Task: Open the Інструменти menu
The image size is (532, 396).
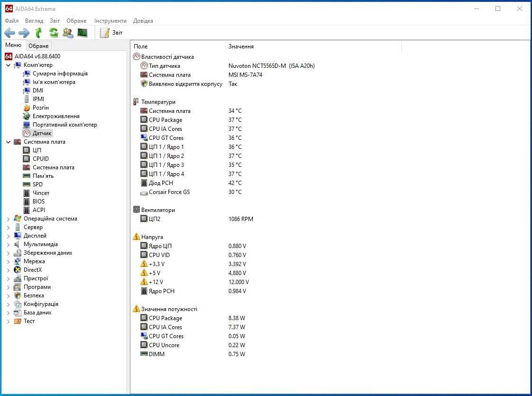Action: pos(110,21)
